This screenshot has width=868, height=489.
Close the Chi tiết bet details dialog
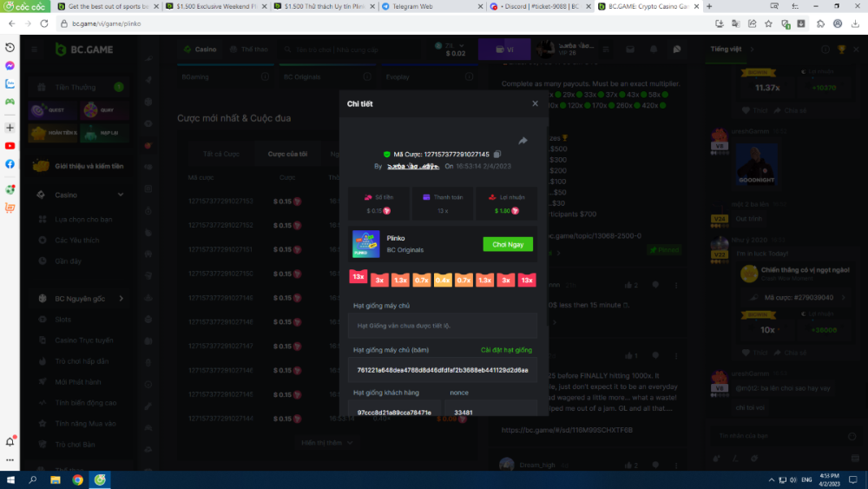pos(535,103)
